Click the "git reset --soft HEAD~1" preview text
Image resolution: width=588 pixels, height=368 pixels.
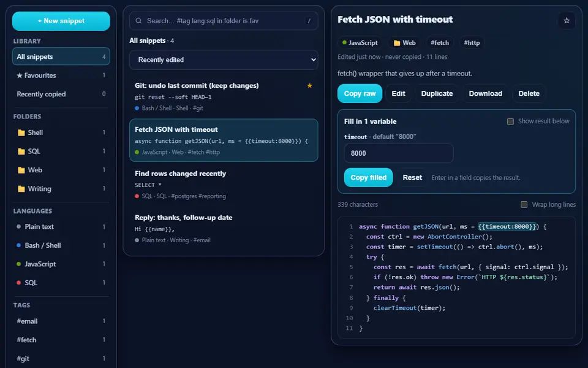(x=173, y=98)
